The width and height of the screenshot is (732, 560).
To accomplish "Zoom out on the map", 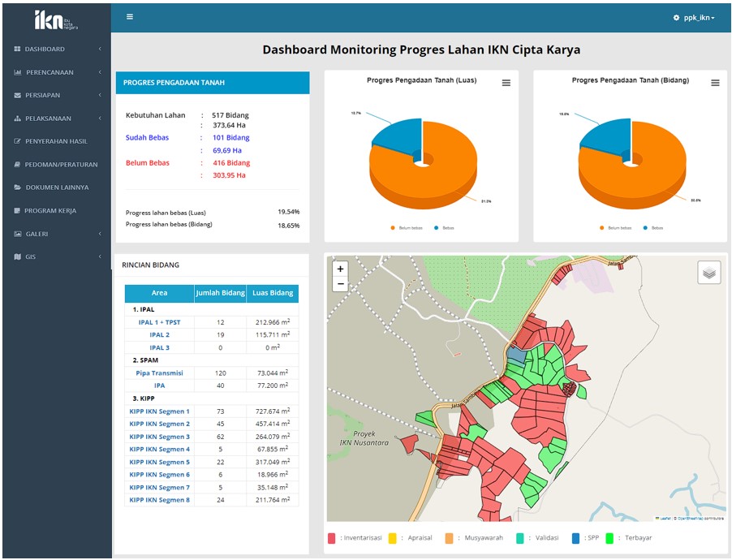I will point(340,284).
